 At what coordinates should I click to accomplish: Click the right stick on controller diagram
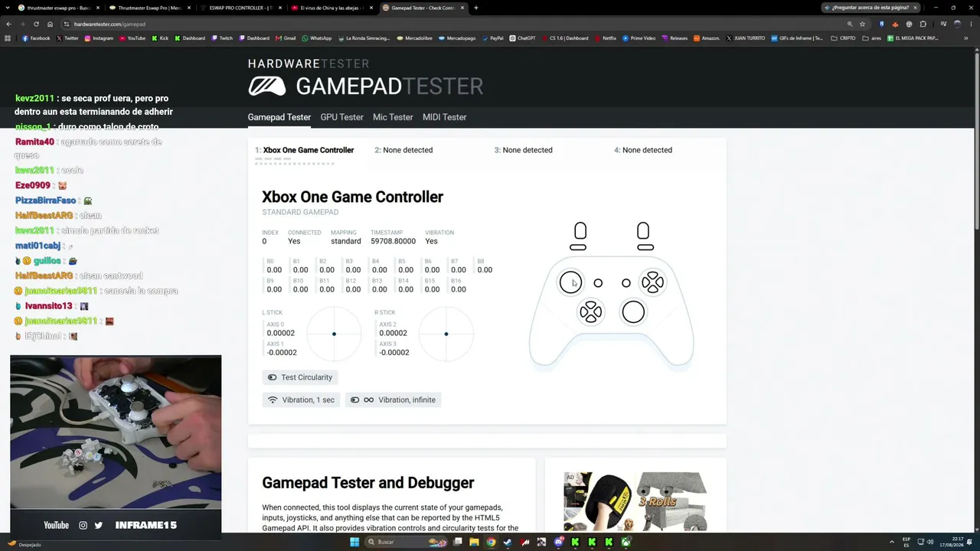633,312
